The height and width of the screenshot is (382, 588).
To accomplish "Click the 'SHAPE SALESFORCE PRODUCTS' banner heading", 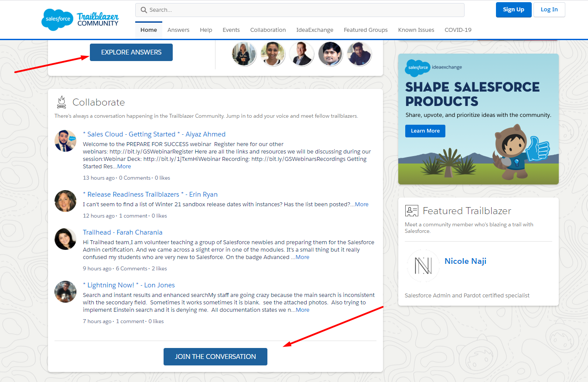I will [x=472, y=94].
